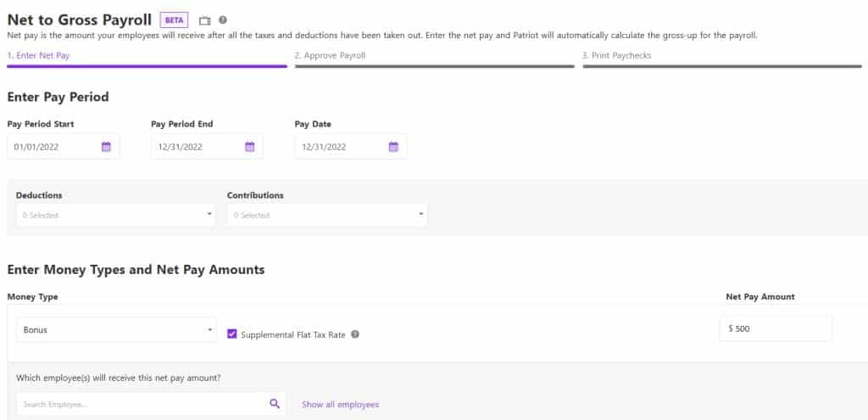
Task: Open the Pay Period Start calendar icon
Action: 106,147
